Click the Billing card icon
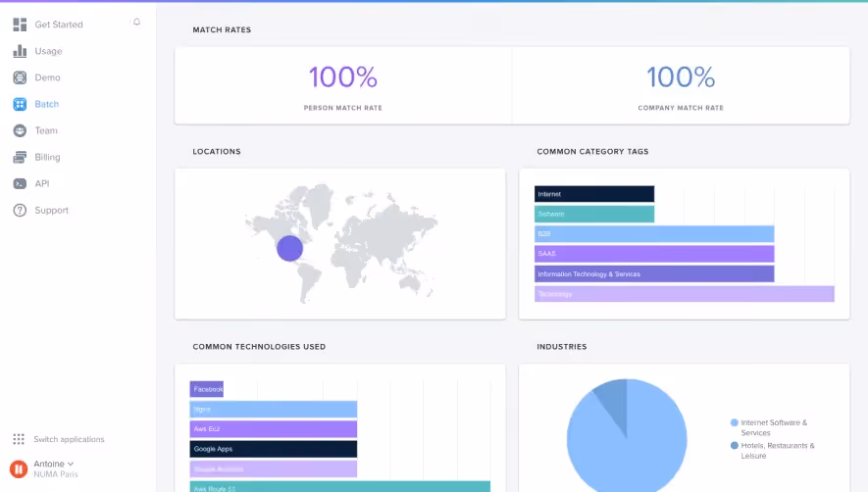The image size is (868, 492). [20, 157]
